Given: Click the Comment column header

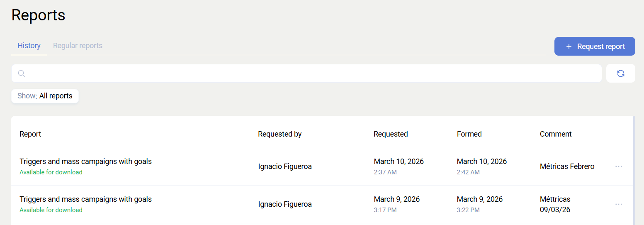Looking at the screenshot, I should click(x=555, y=134).
